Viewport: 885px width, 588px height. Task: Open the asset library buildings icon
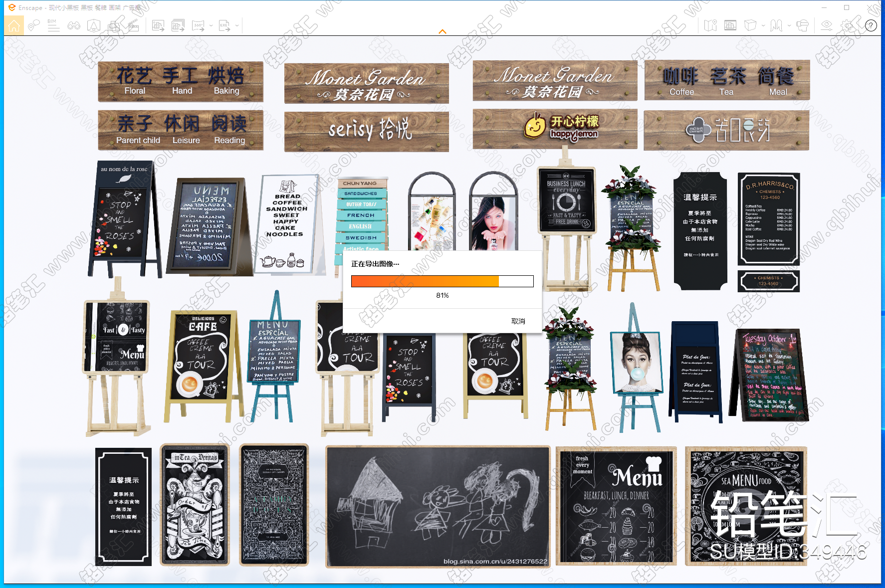(114, 25)
